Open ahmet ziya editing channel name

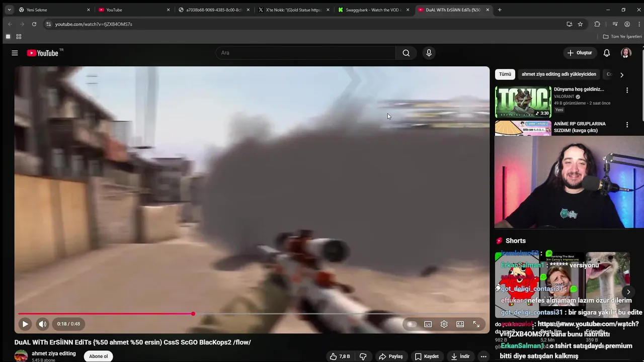pyautogui.click(x=54, y=353)
